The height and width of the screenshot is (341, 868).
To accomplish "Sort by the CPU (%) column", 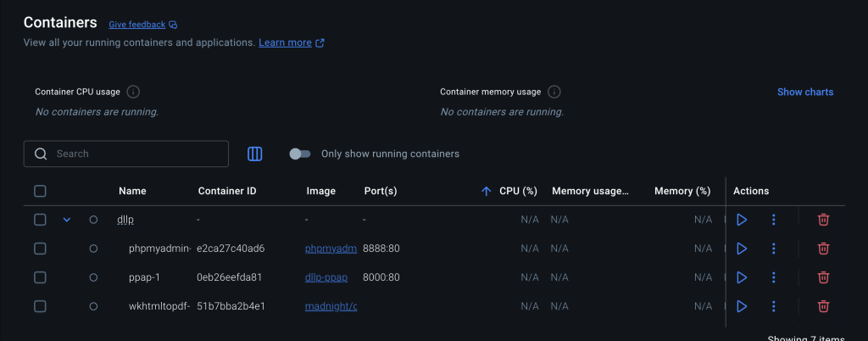I will click(x=518, y=191).
